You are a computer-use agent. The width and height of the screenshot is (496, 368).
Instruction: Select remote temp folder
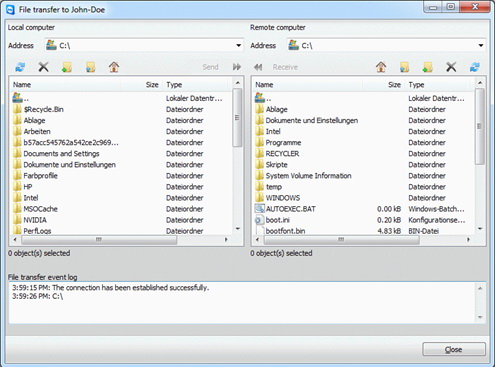[x=274, y=187]
